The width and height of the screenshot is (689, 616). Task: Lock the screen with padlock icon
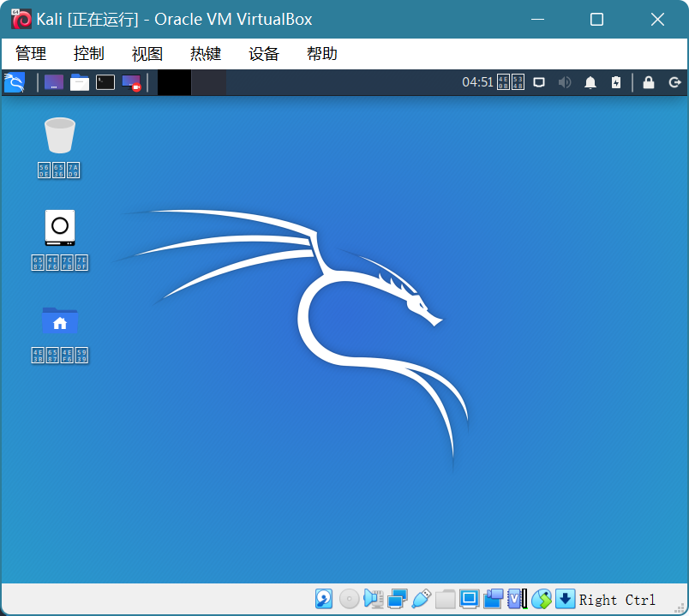649,82
